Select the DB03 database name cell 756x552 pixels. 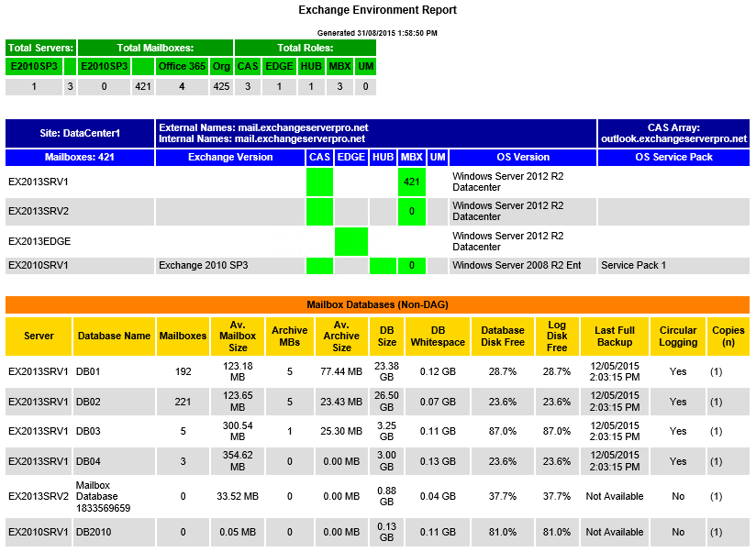point(88,431)
